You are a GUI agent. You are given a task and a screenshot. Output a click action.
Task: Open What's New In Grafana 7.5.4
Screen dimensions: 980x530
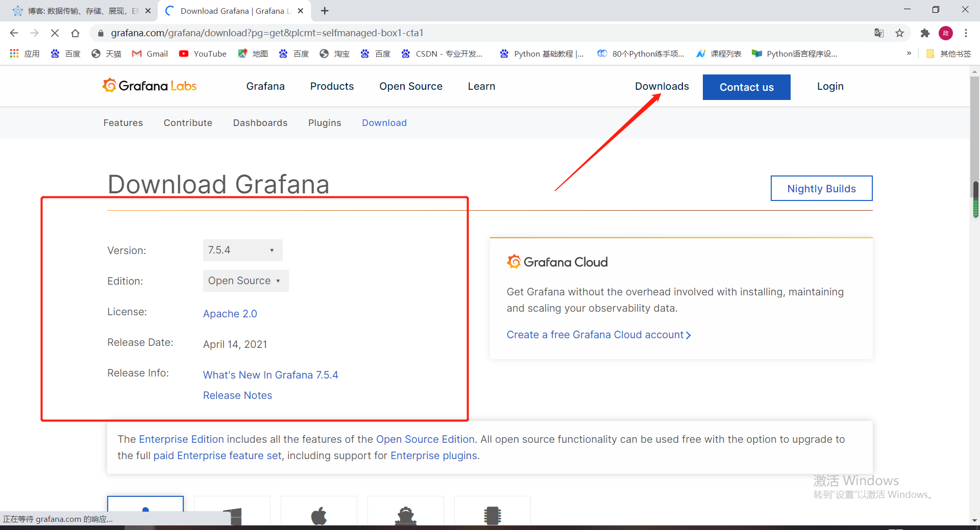(x=271, y=375)
